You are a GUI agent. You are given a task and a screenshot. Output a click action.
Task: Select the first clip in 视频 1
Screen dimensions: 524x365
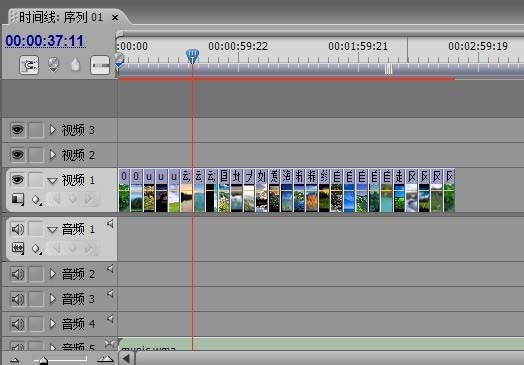point(124,191)
